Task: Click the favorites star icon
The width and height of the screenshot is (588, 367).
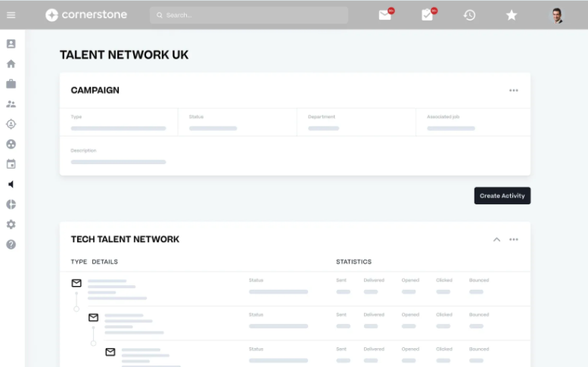Action: coord(512,15)
